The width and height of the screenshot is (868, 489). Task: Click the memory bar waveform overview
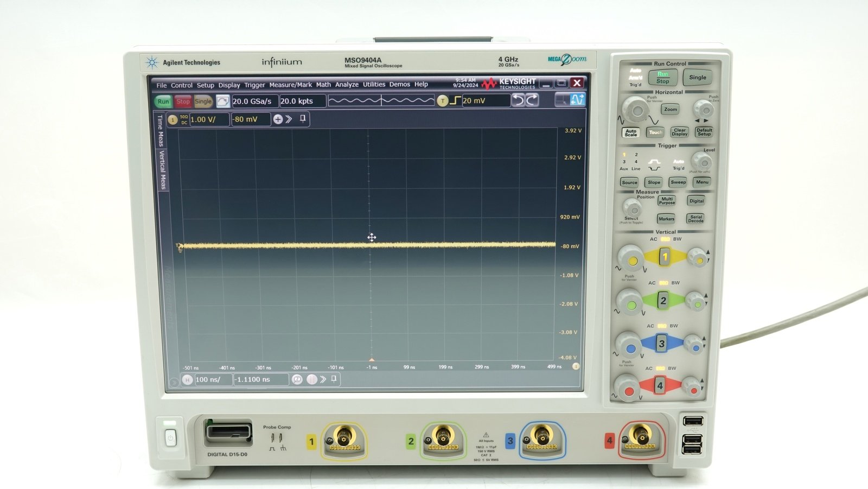coord(381,100)
